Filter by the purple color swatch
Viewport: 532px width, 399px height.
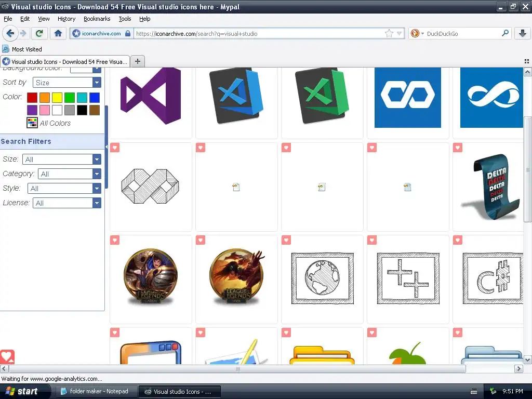tap(32, 110)
